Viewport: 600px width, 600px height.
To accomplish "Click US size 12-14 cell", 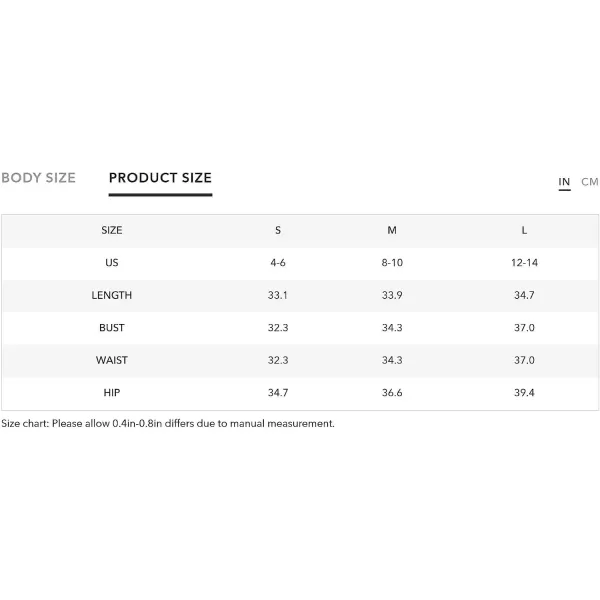I will click(x=524, y=263).
